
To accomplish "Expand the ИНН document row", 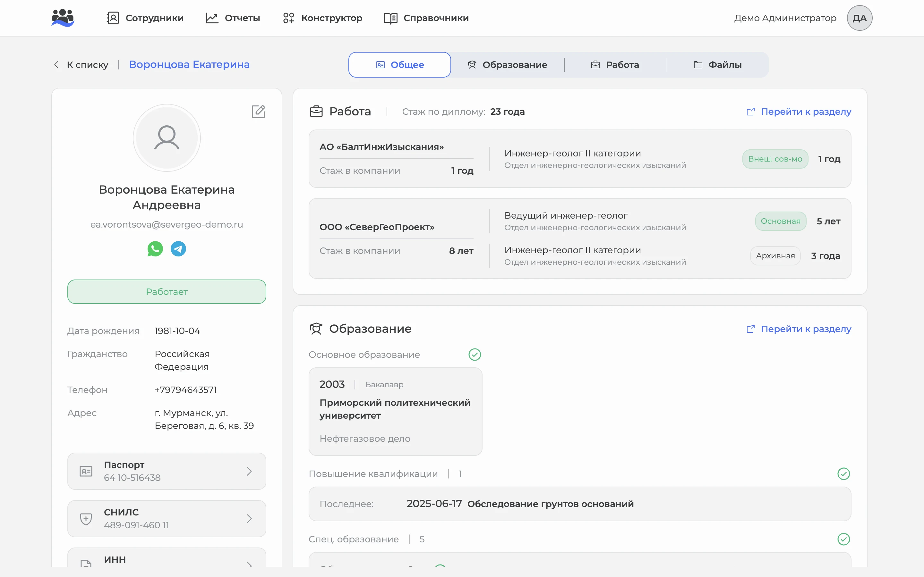I will tap(167, 558).
